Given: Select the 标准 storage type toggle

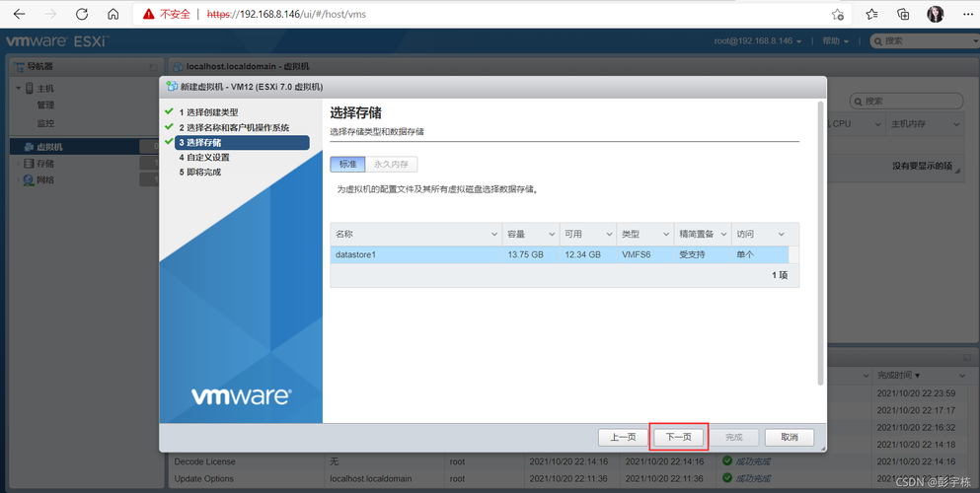Looking at the screenshot, I should [347, 165].
